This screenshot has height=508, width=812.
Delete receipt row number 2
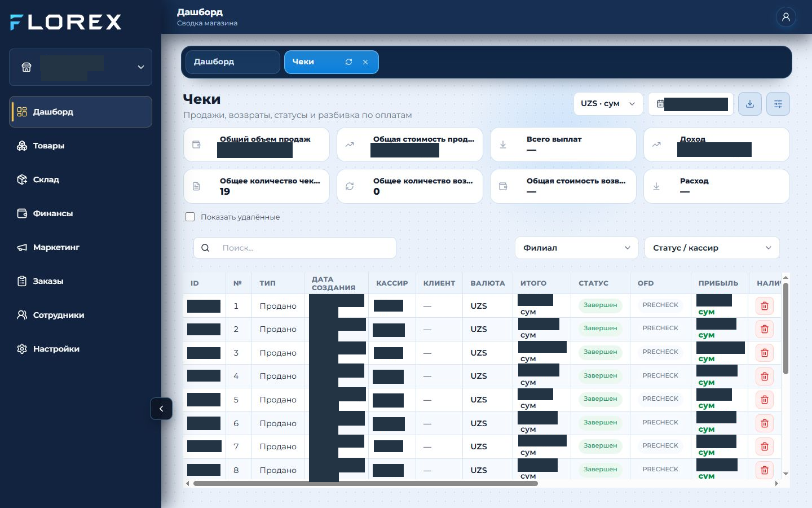coord(765,329)
